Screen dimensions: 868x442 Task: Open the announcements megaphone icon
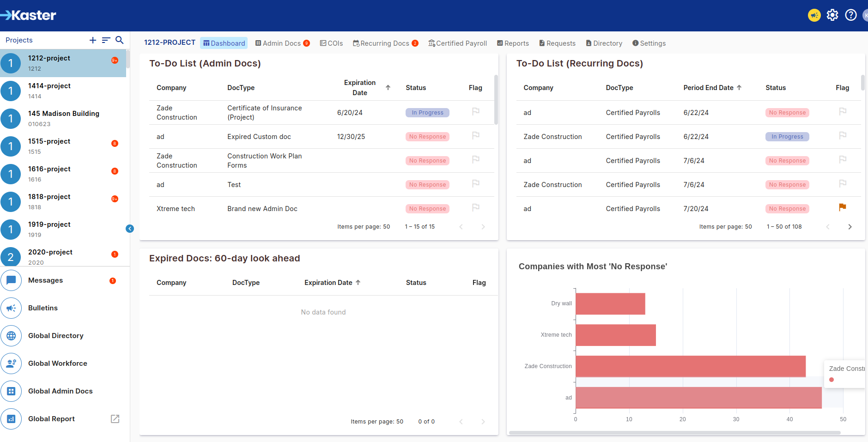814,15
